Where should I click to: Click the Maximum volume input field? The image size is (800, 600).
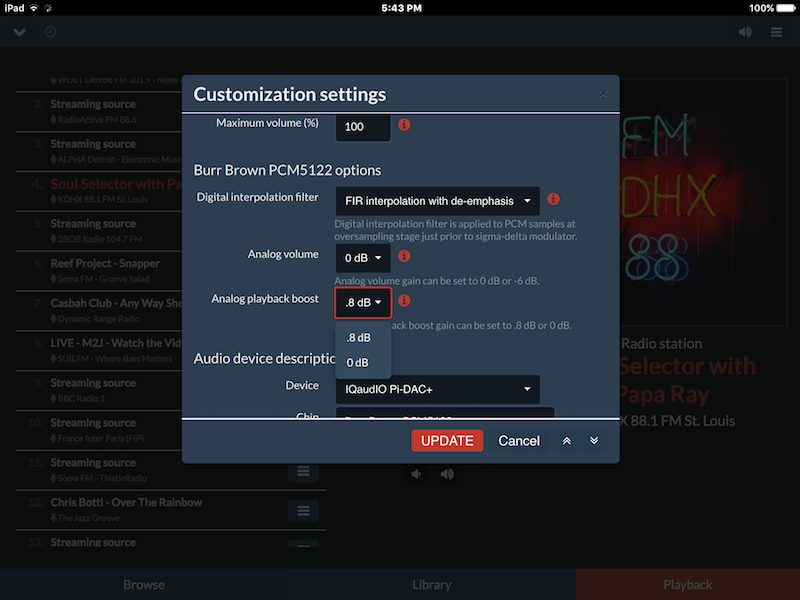tap(363, 127)
